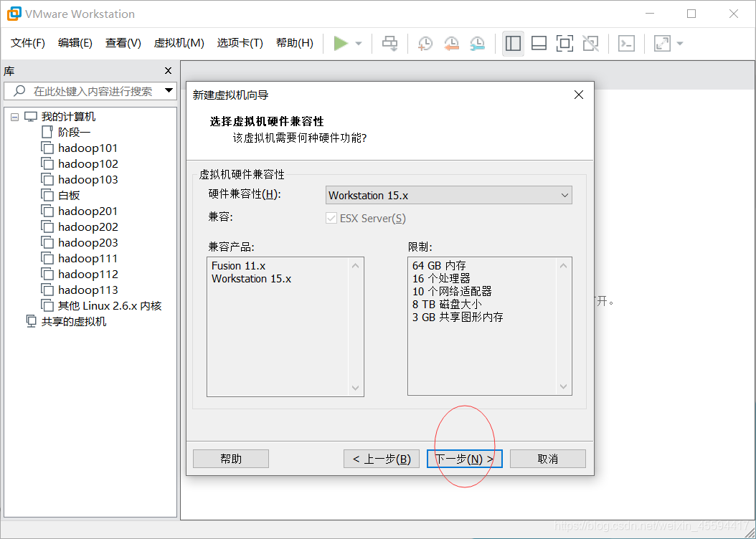Select 3 GB 共享图形内存 in 限制 list
Screen dimensions: 756x539
click(458, 318)
